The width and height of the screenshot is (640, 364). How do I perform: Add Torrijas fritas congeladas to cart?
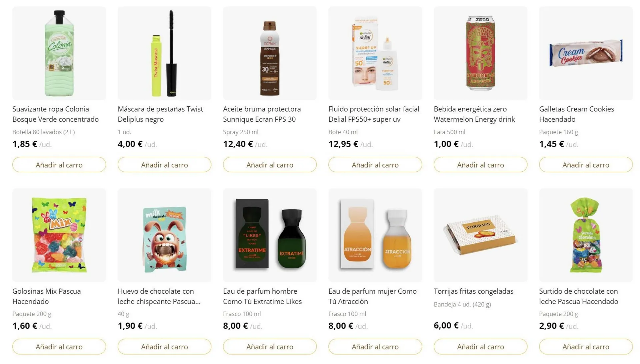pos(480,347)
